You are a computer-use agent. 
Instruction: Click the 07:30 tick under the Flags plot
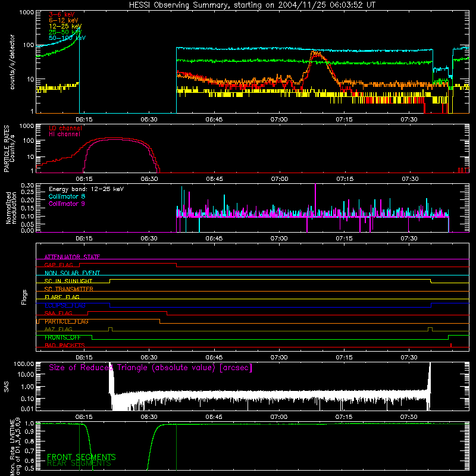tap(409, 358)
